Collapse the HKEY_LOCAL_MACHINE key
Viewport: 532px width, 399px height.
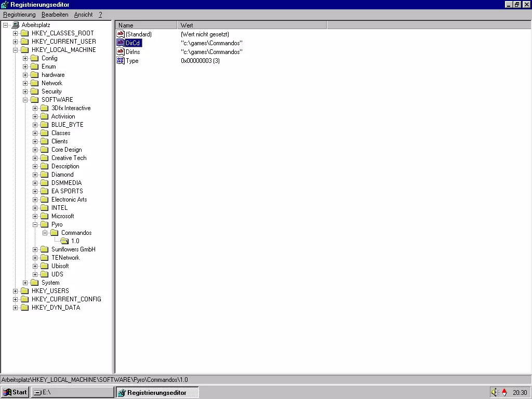(x=15, y=50)
